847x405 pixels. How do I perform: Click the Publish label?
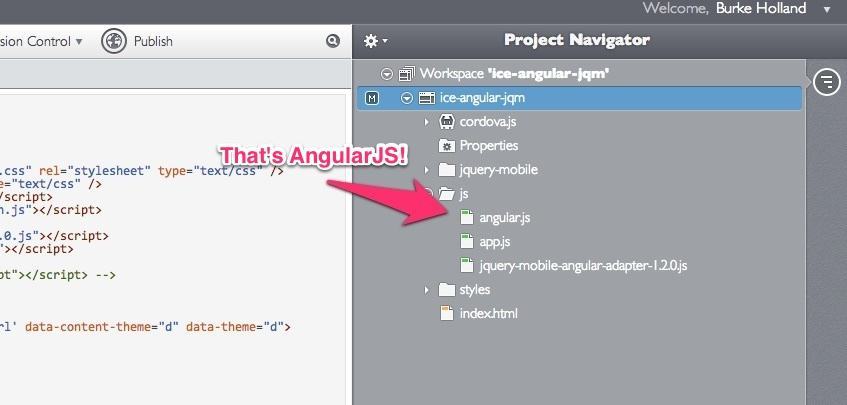click(x=153, y=42)
